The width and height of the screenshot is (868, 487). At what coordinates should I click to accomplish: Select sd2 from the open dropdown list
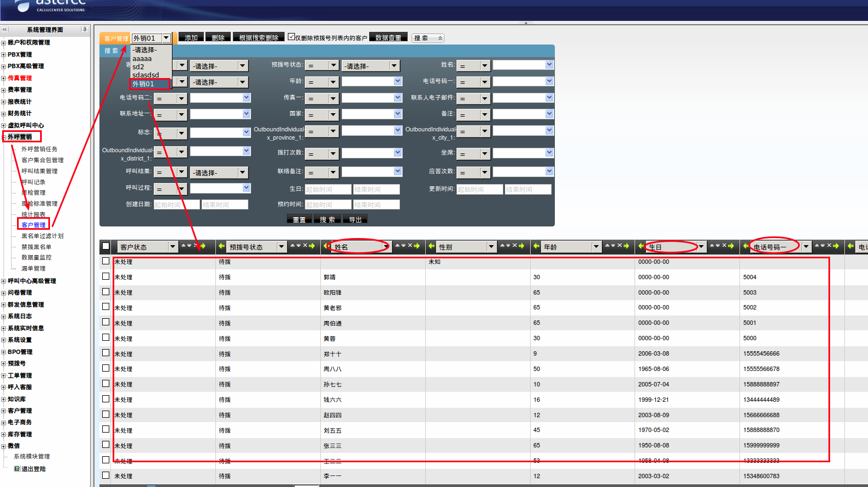[138, 67]
